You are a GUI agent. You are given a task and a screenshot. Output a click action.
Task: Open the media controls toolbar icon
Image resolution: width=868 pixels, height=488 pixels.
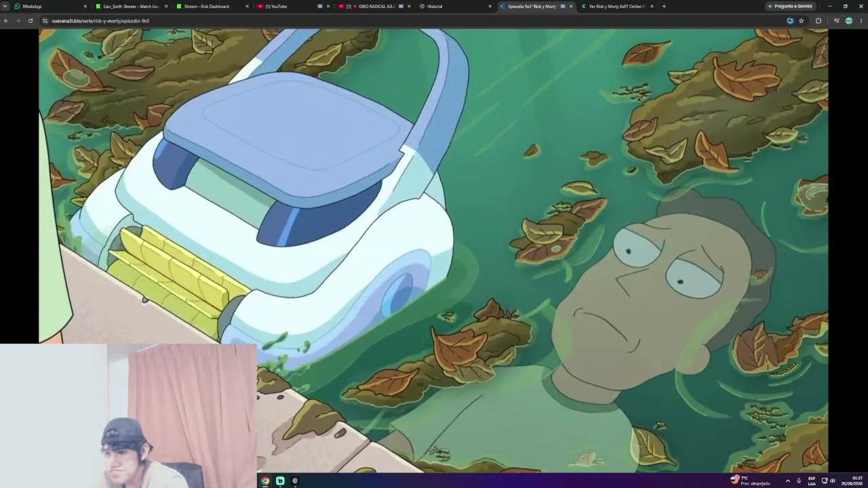pos(836,21)
